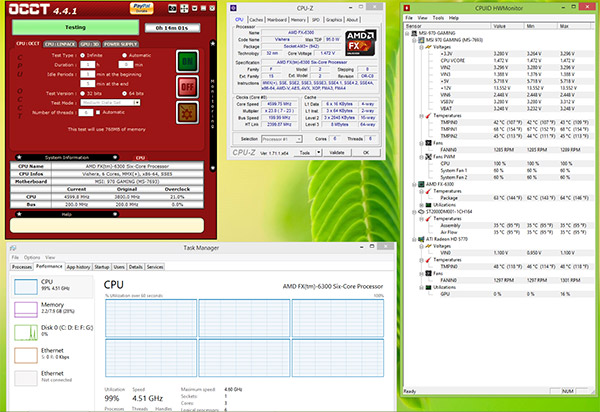This screenshot has height=412, width=600.
Task: Click the ST2000DM001 hard drive icon
Action: pyautogui.click(x=421, y=212)
